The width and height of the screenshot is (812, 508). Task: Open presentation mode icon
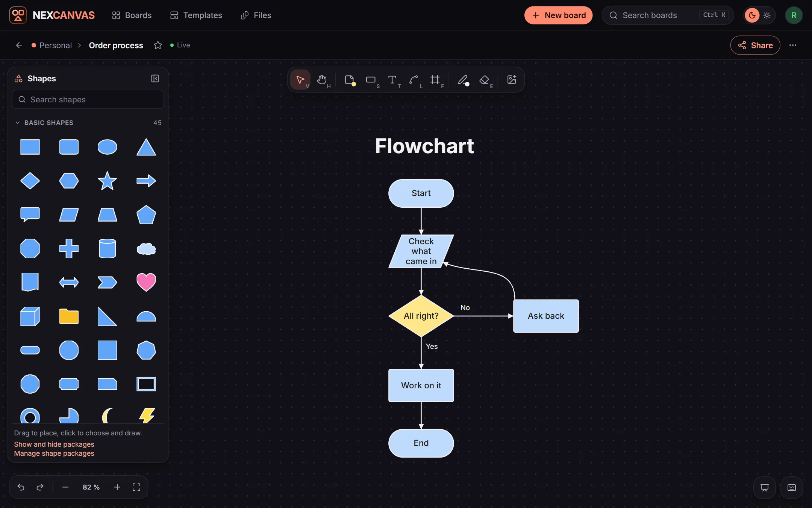pos(765,487)
